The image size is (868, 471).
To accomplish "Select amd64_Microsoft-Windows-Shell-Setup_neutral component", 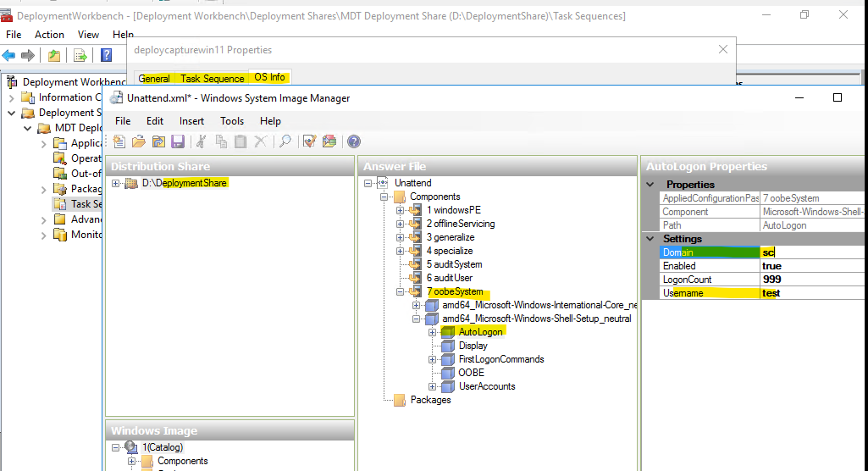I will 536,319.
